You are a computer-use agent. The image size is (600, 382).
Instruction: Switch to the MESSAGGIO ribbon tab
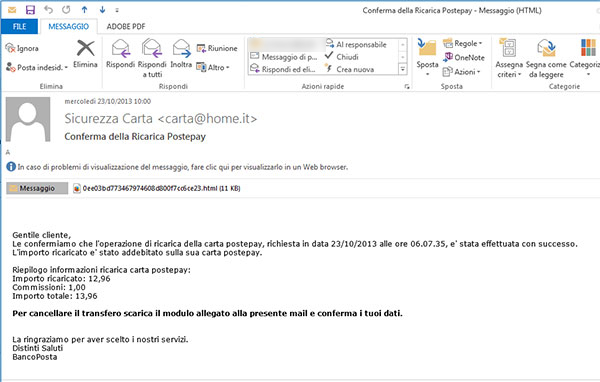click(68, 26)
